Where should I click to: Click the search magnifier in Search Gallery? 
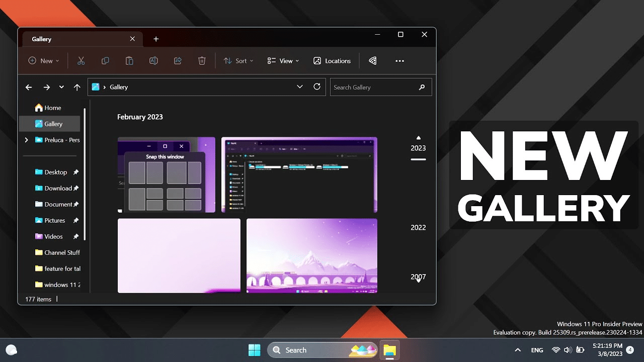[422, 87]
